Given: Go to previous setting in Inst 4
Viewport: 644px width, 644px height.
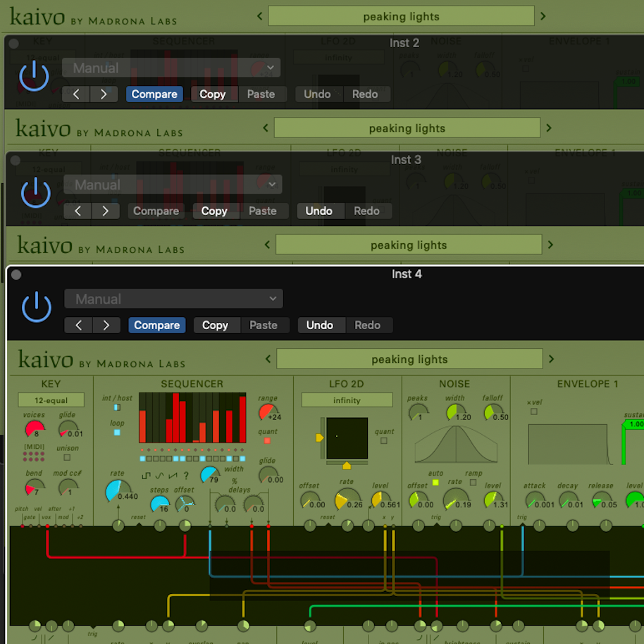Looking at the screenshot, I should coord(78,326).
